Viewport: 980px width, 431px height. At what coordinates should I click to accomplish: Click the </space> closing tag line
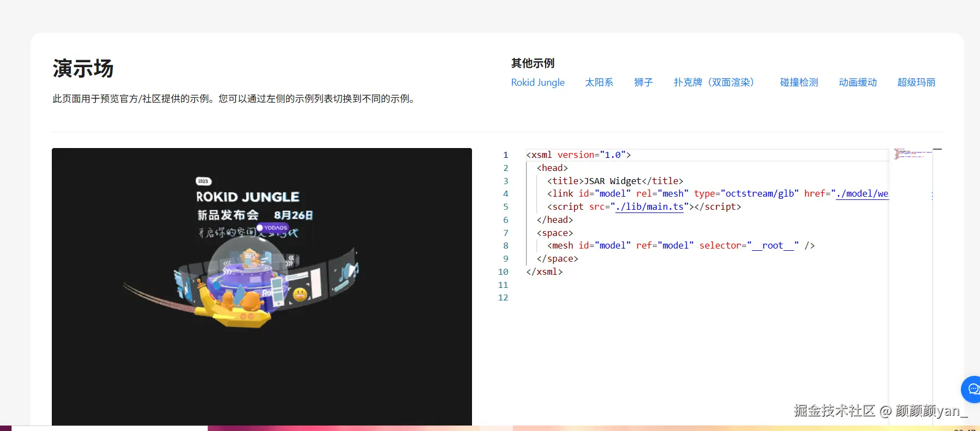pyautogui.click(x=558, y=259)
